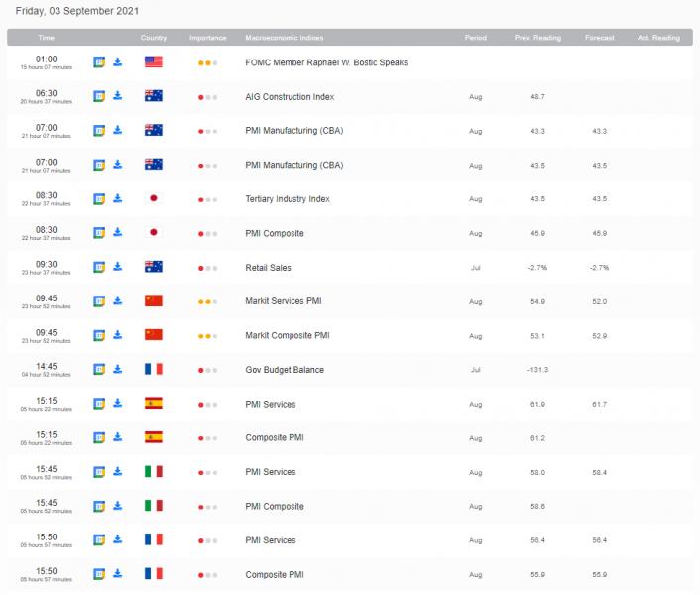Add Italy 15:45 PMI Services to calendar
Viewport: 700px width, 595px height.
click(x=99, y=472)
